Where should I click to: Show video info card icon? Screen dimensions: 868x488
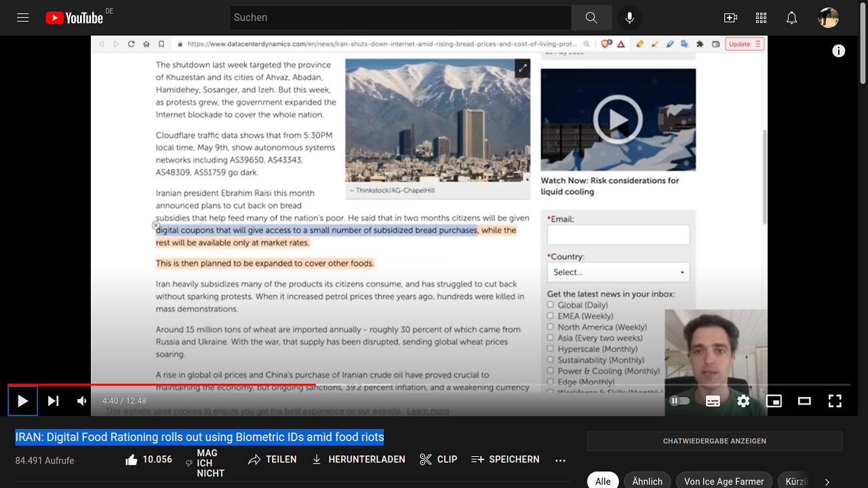839,51
